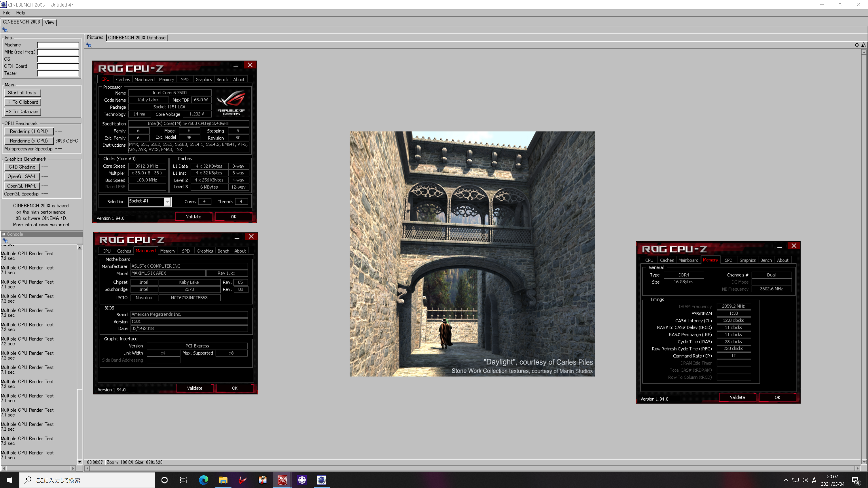Click the move-view crosshair icon
868x488 pixels.
pos(857,45)
